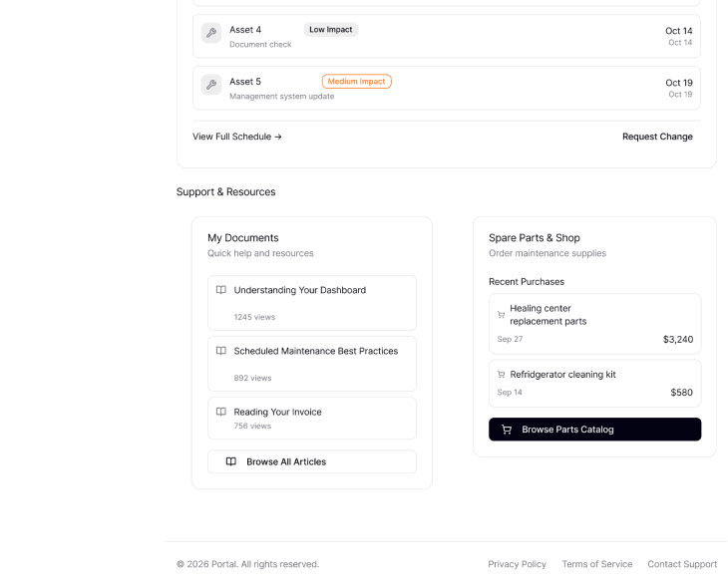Open View Full Schedule link
Viewport: 728px width, 586px height.
coord(237,137)
